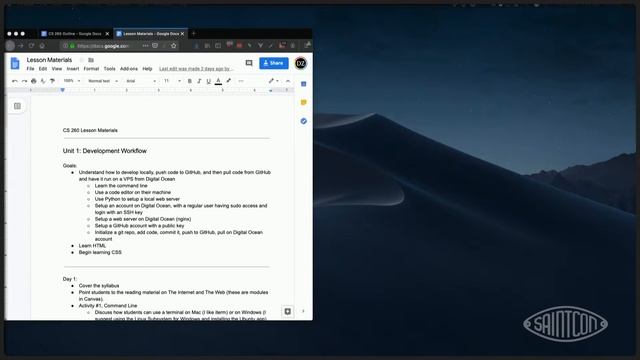Click the Unit 1: Development Workflow heading
The width and height of the screenshot is (640, 360).
(104, 151)
